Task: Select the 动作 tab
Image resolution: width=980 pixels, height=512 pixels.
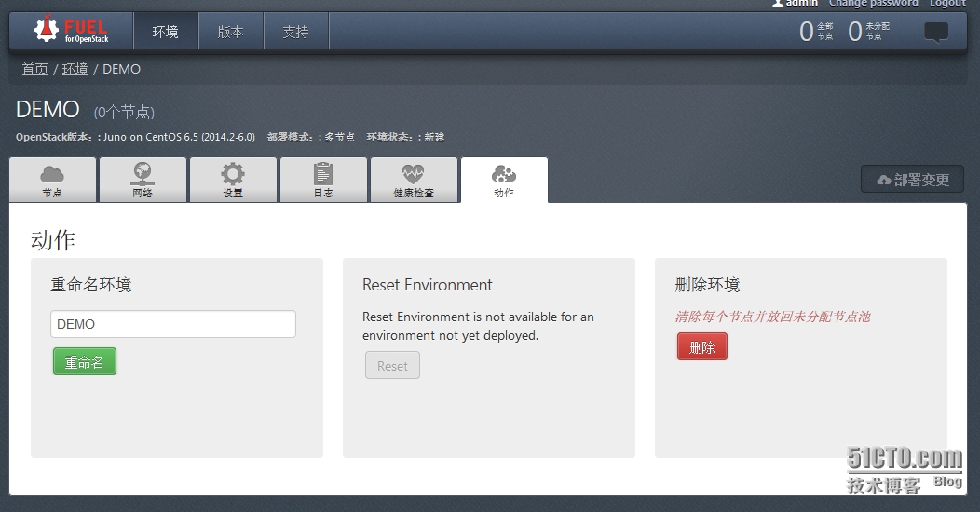Action: [x=504, y=181]
